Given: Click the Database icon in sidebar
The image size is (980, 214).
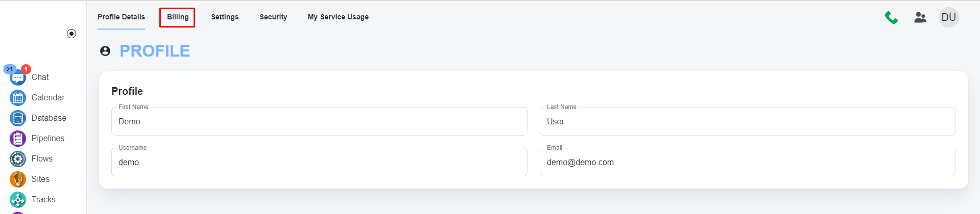Looking at the screenshot, I should pos(18,118).
